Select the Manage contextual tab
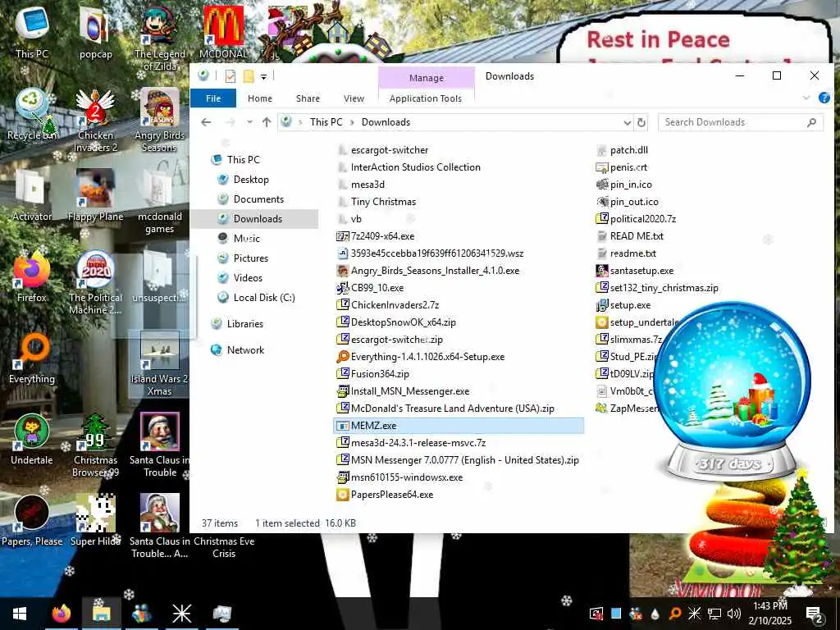The height and width of the screenshot is (630, 840). [427, 78]
